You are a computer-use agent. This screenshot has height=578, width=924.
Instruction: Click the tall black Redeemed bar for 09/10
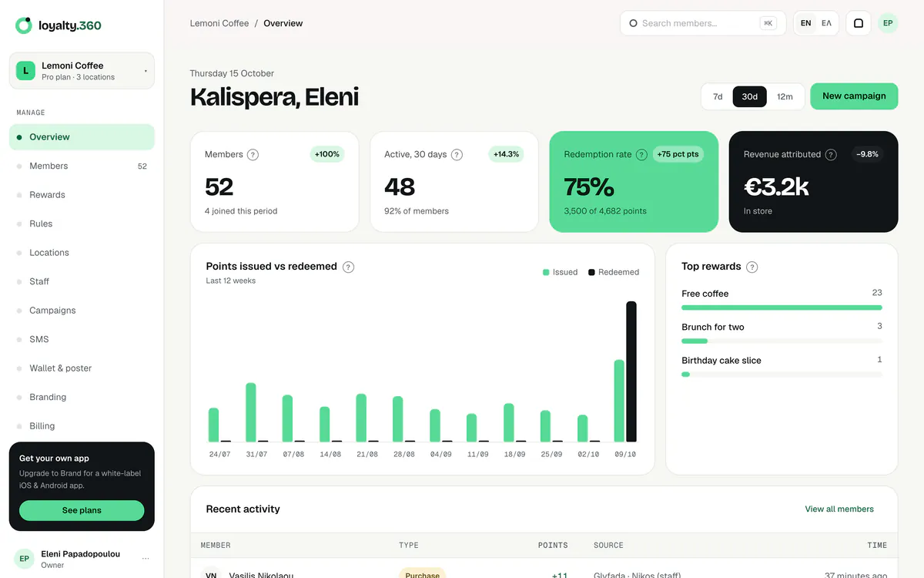[x=631, y=371]
